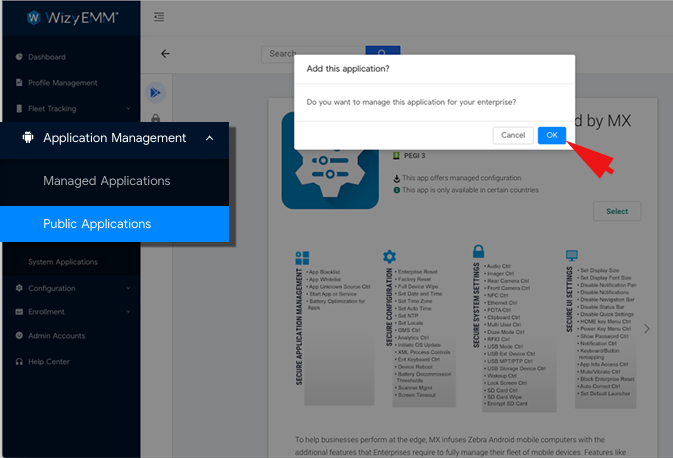This screenshot has height=458, width=673.
Task: Click the PEGI 3 text label
Action: 415,155
